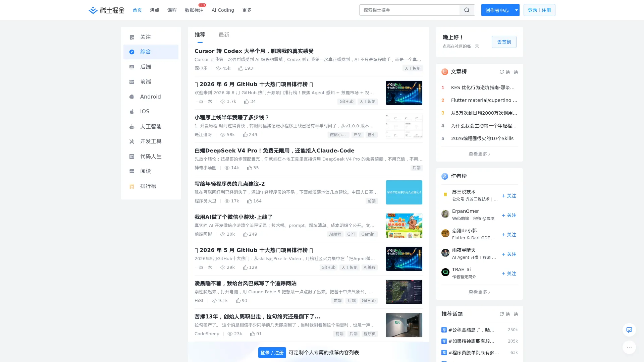
Task: Open topic #公积金结息了
Action: [x=471, y=330]
